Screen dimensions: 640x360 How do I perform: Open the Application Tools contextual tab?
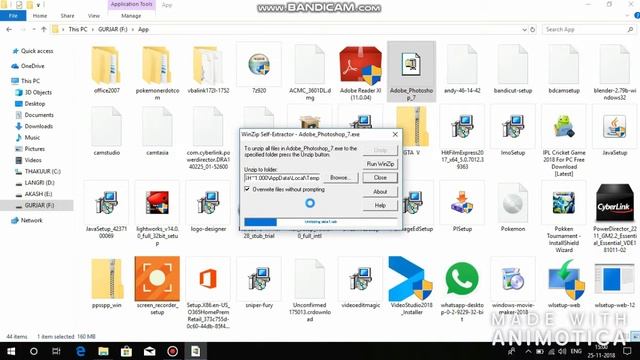(131, 4)
